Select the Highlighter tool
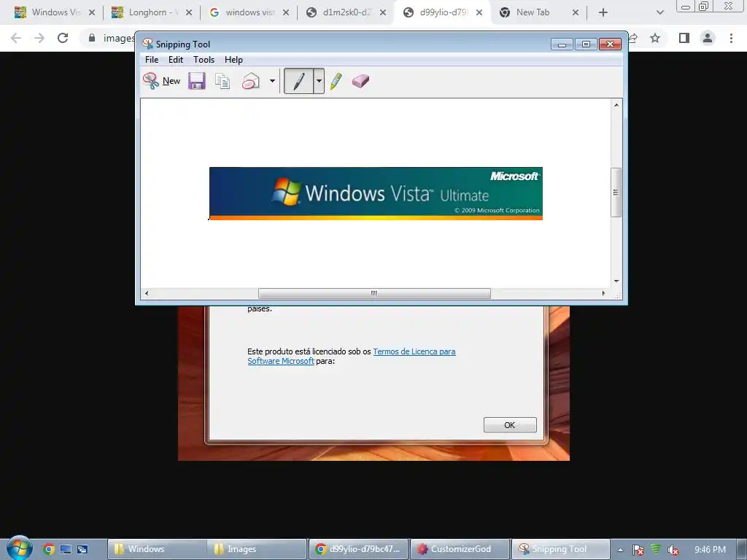The width and height of the screenshot is (747, 560). pyautogui.click(x=336, y=81)
